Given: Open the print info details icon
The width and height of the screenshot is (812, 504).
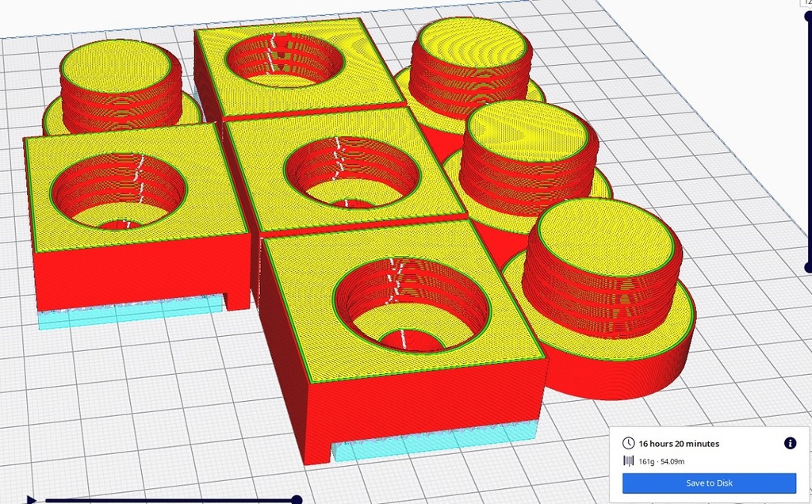Looking at the screenshot, I should click(x=790, y=443).
